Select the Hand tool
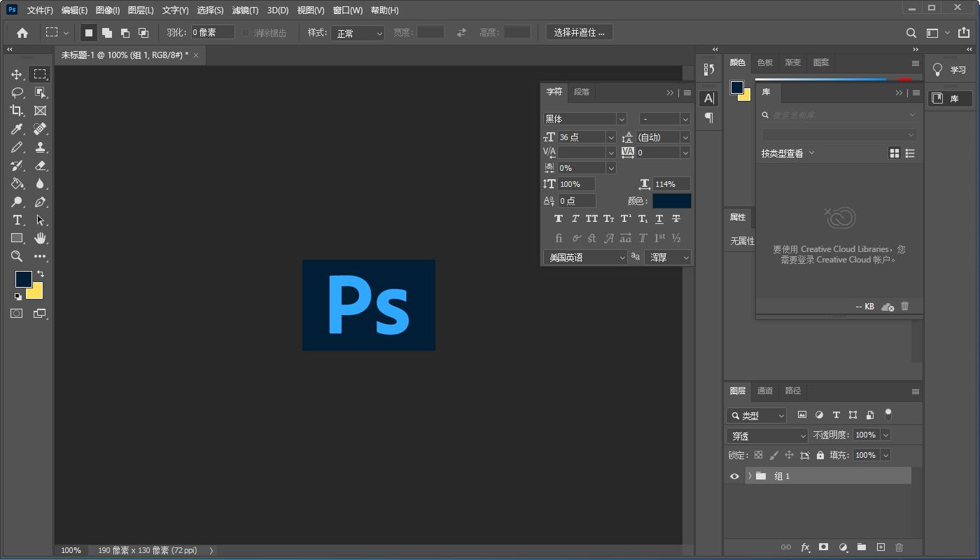Viewport: 980px width, 560px height. pos(40,238)
